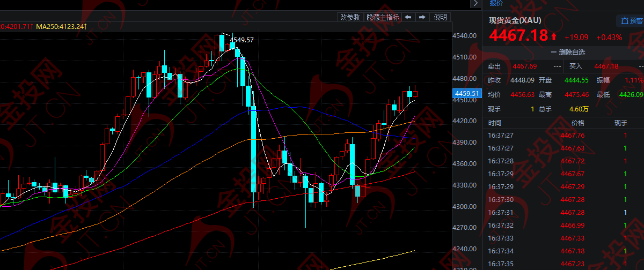
Task: Open the 说明 indicator description
Action: [x=440, y=17]
